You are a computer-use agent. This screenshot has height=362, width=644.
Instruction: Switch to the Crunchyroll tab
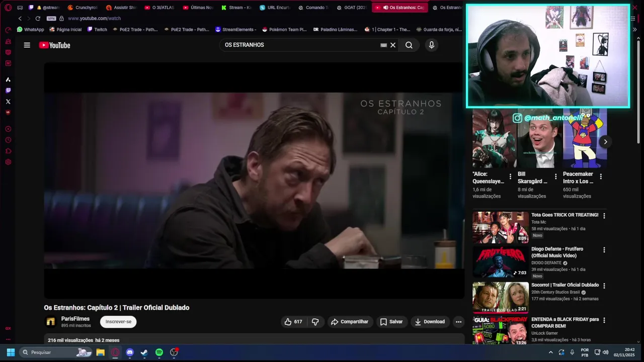(x=82, y=8)
